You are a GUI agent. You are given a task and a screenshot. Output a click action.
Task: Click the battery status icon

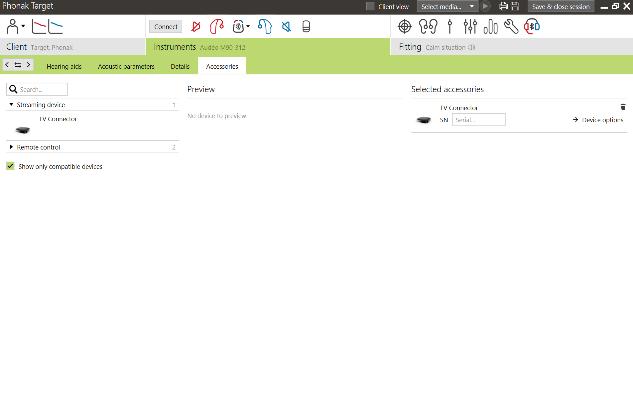click(x=306, y=27)
